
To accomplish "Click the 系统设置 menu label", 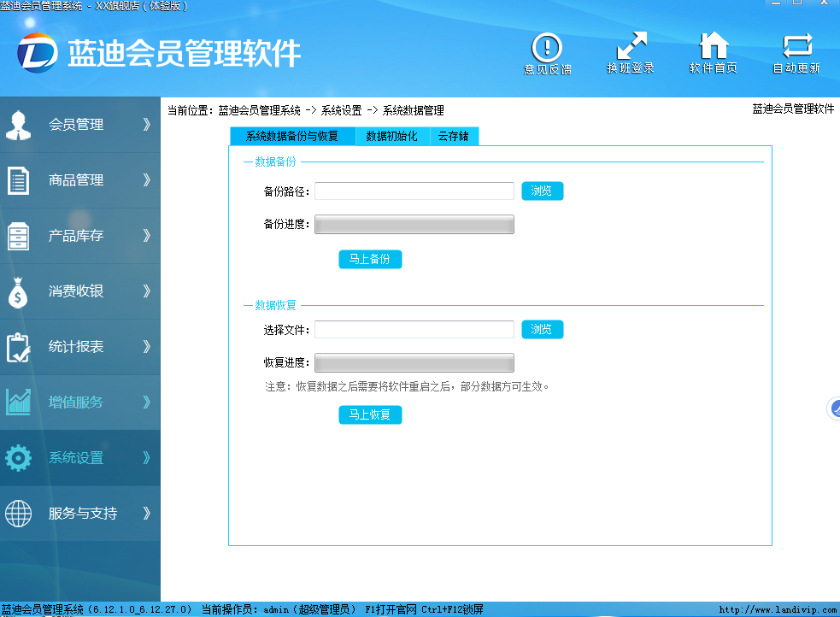I will point(76,458).
